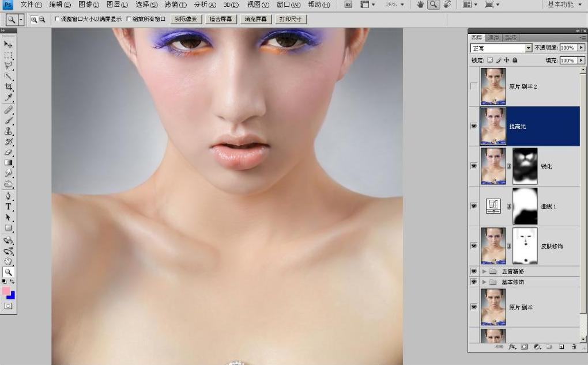
Task: Click the Hand tool in the top bar
Action: pyautogui.click(x=420, y=5)
